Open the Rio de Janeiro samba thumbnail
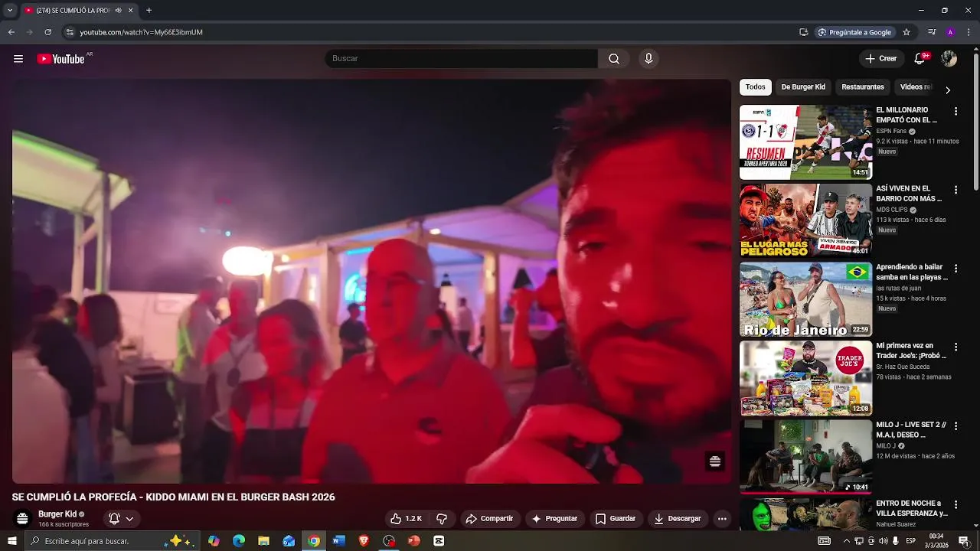 (x=805, y=299)
